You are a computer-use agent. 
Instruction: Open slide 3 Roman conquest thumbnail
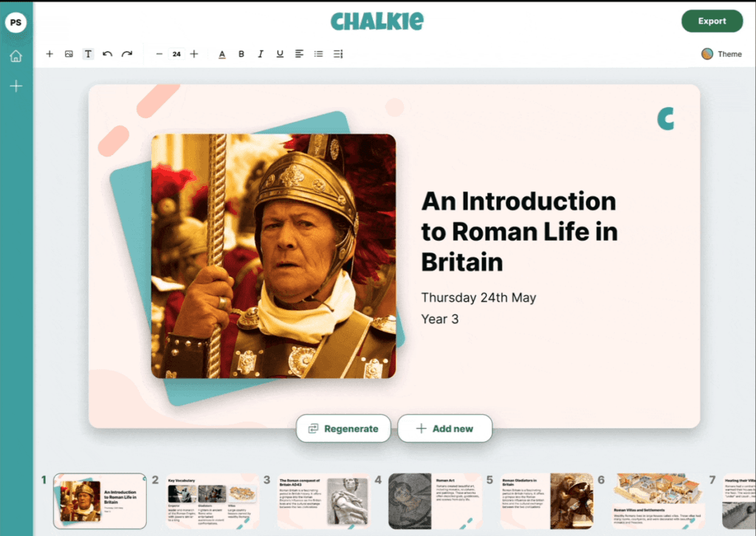click(x=323, y=501)
